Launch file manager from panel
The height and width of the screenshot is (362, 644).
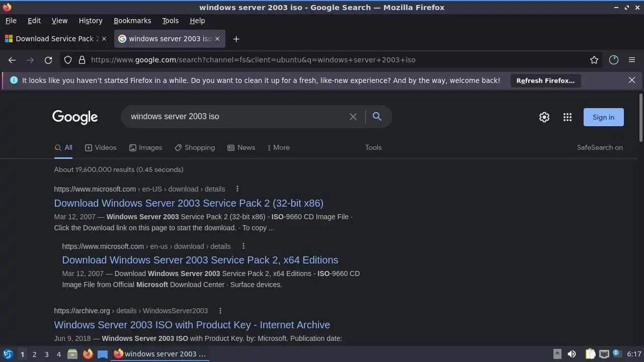(72, 354)
